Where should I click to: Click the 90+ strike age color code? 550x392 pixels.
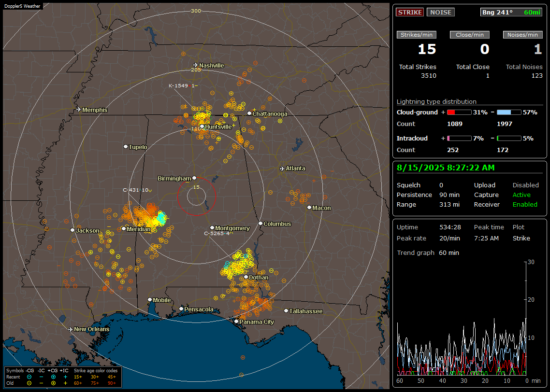(112, 383)
